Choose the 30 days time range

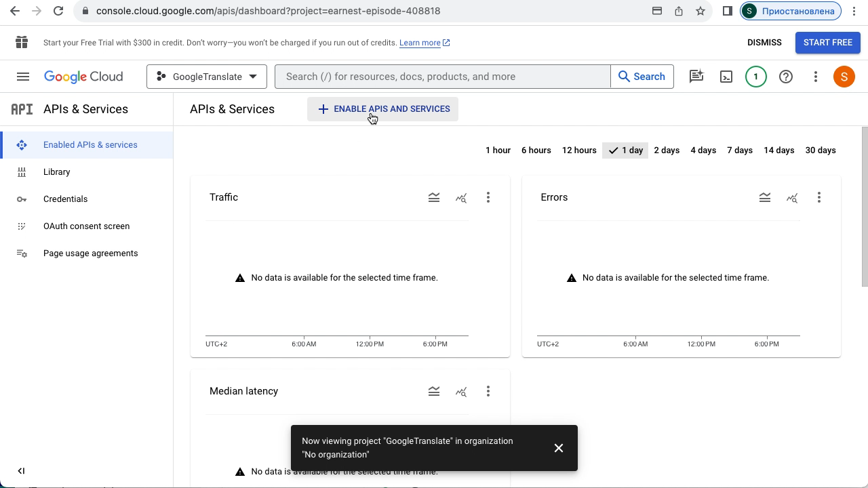tap(821, 150)
